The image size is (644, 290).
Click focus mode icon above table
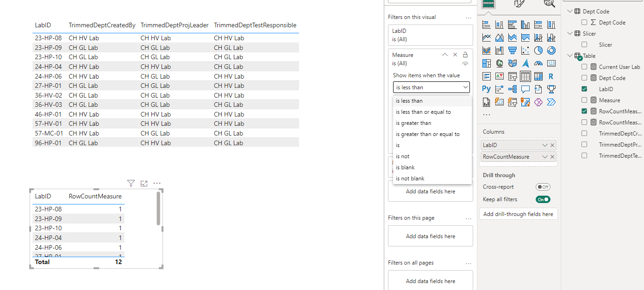click(144, 184)
